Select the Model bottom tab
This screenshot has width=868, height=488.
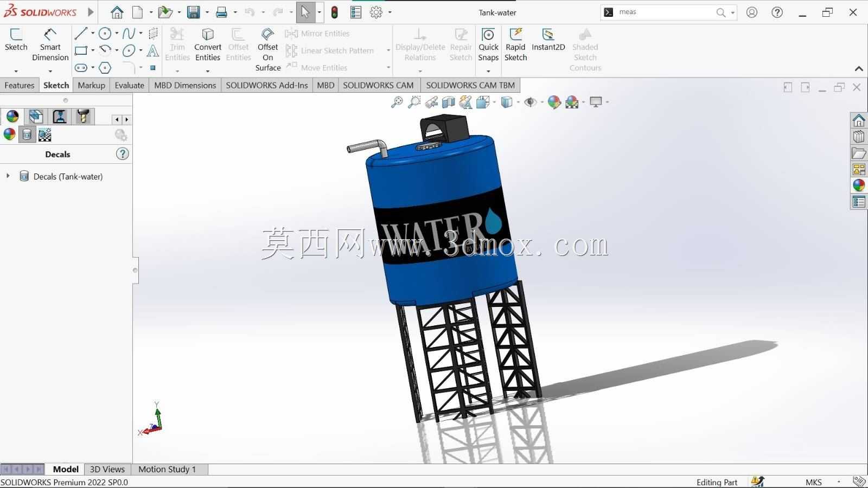point(66,469)
